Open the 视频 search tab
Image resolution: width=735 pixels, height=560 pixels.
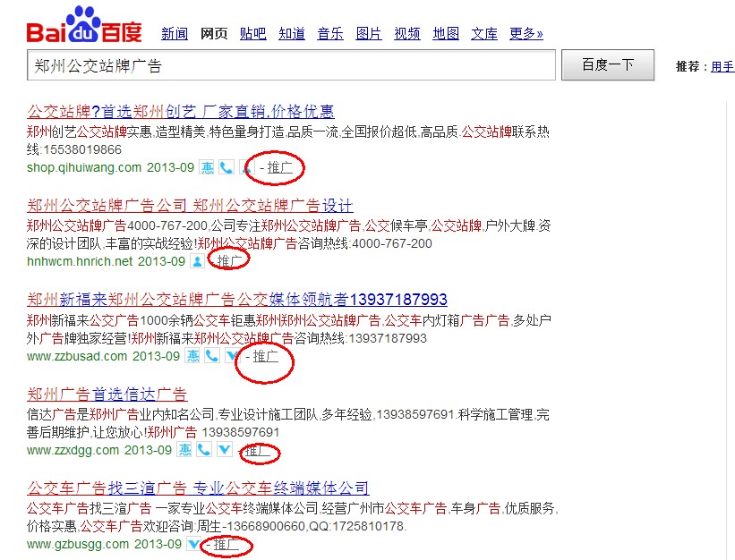point(407,34)
